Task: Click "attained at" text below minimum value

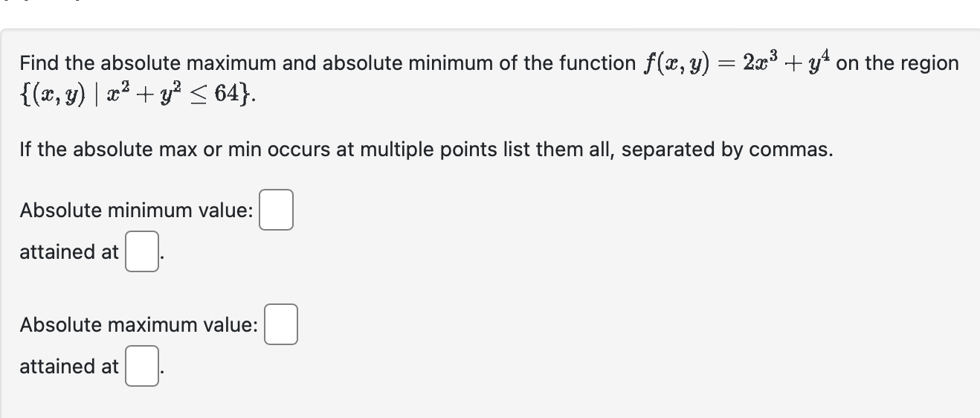Action: (68, 252)
